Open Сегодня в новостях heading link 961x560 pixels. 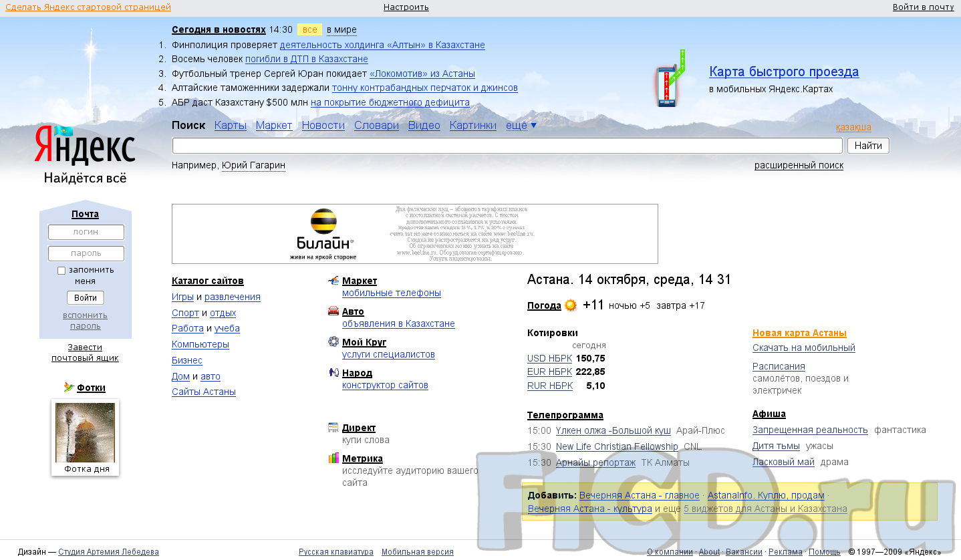219,30
